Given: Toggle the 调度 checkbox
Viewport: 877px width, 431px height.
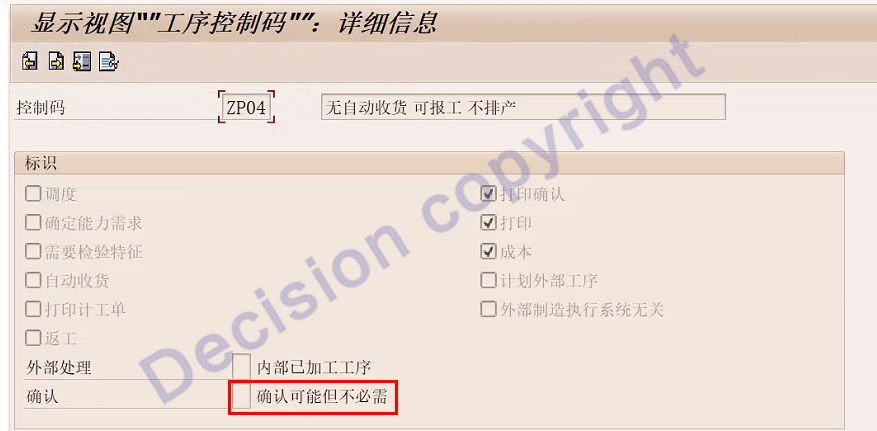Looking at the screenshot, I should pyautogui.click(x=34, y=194).
